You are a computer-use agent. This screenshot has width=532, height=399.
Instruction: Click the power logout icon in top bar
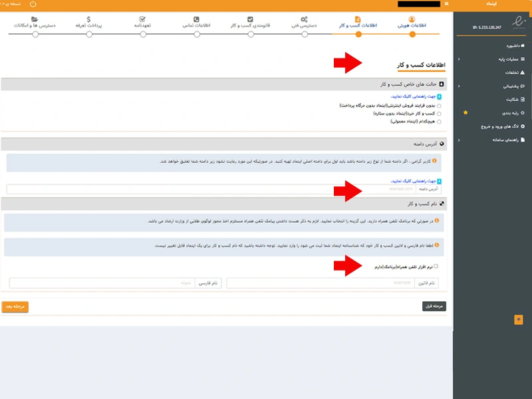33,4
